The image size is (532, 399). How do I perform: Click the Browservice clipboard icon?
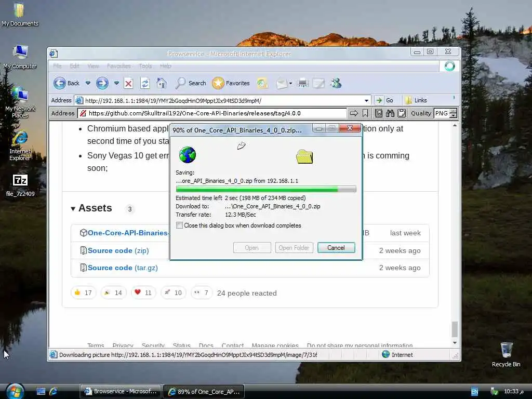(x=402, y=113)
